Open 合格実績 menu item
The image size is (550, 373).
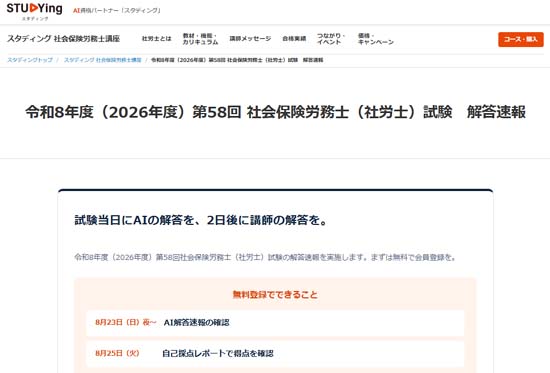pyautogui.click(x=294, y=39)
